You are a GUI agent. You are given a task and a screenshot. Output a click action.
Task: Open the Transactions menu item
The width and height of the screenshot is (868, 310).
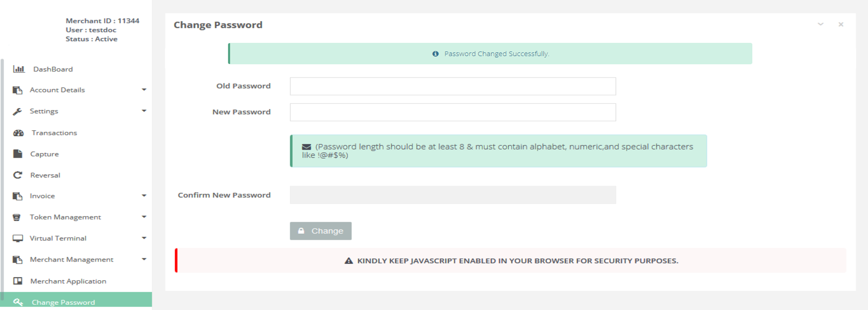click(x=54, y=133)
